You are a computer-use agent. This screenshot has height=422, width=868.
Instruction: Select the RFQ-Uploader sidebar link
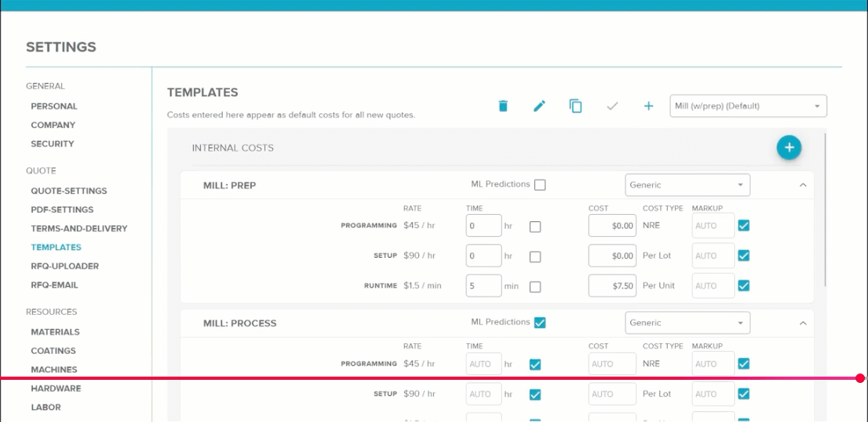pyautogui.click(x=65, y=266)
